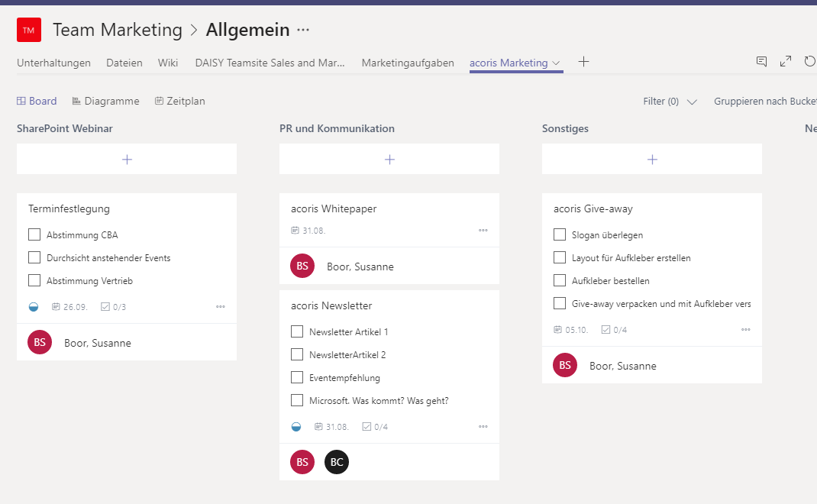
Task: Check Slogan überlegen checkbox
Action: 560,234
